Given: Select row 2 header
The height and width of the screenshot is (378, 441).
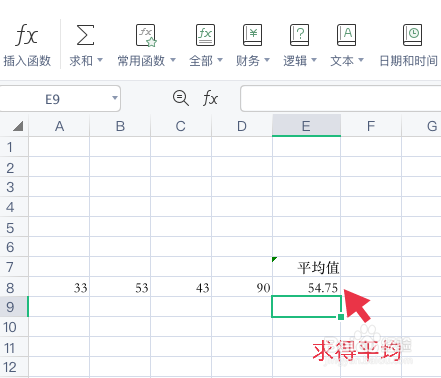Looking at the screenshot, I should click(14, 167).
